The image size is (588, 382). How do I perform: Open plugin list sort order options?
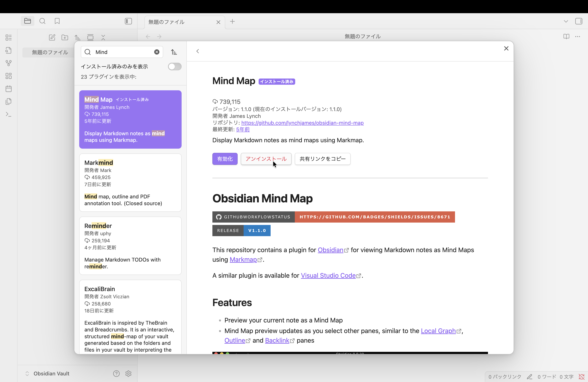174,52
